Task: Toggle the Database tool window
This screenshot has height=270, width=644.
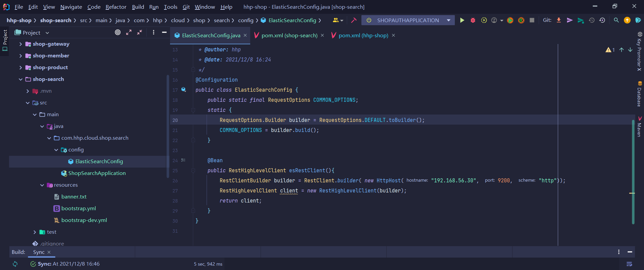Action: coord(639,94)
